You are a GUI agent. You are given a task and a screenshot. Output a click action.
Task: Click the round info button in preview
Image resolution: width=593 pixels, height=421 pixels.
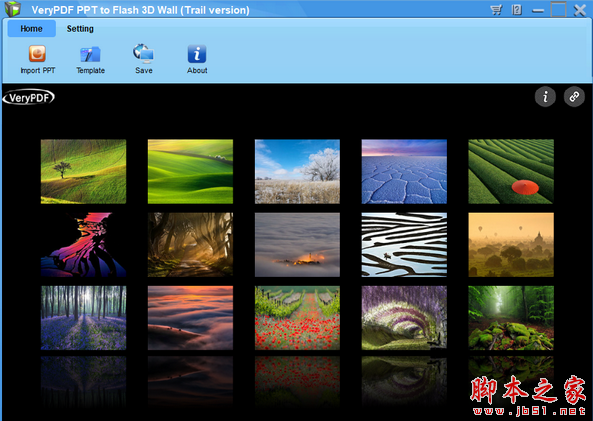tap(545, 97)
